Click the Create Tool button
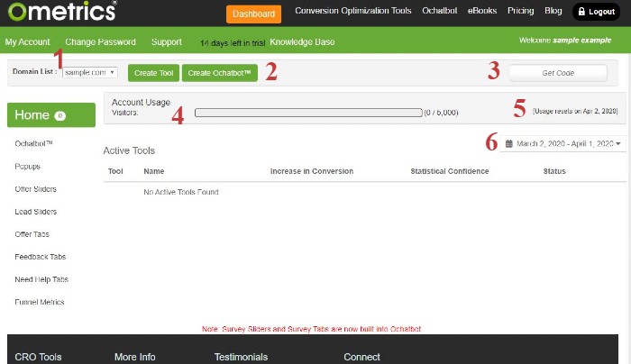This screenshot has height=364, width=631. (x=154, y=73)
